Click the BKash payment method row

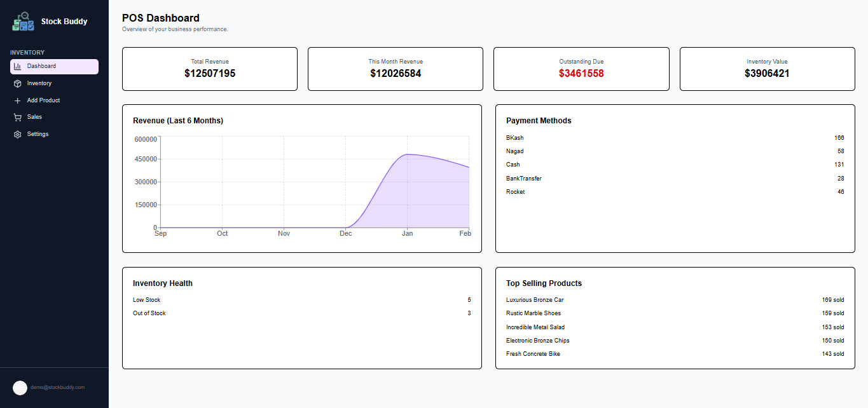point(675,138)
